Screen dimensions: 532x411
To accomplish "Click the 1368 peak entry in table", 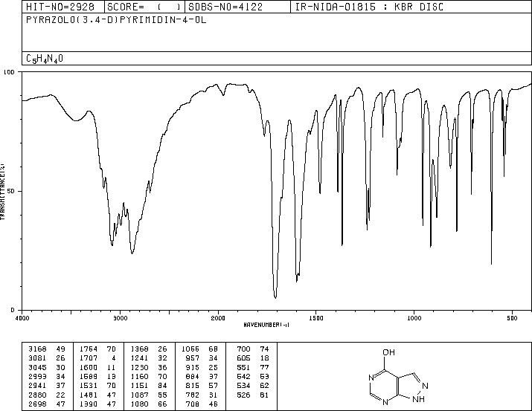I will pyautogui.click(x=149, y=349).
